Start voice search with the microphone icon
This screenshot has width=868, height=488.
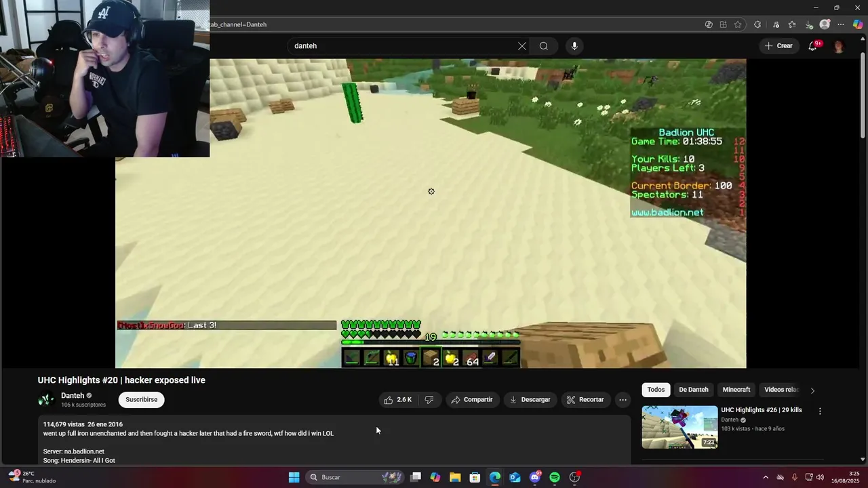(574, 46)
